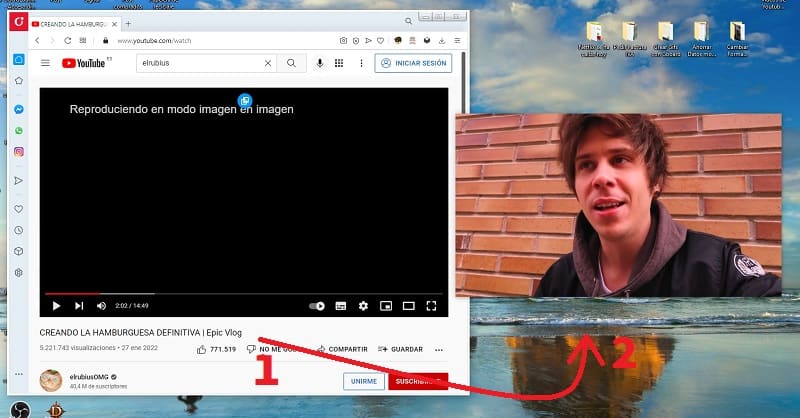800x418 pixels.
Task: Go to YouTube home via logo
Action: coord(86,63)
